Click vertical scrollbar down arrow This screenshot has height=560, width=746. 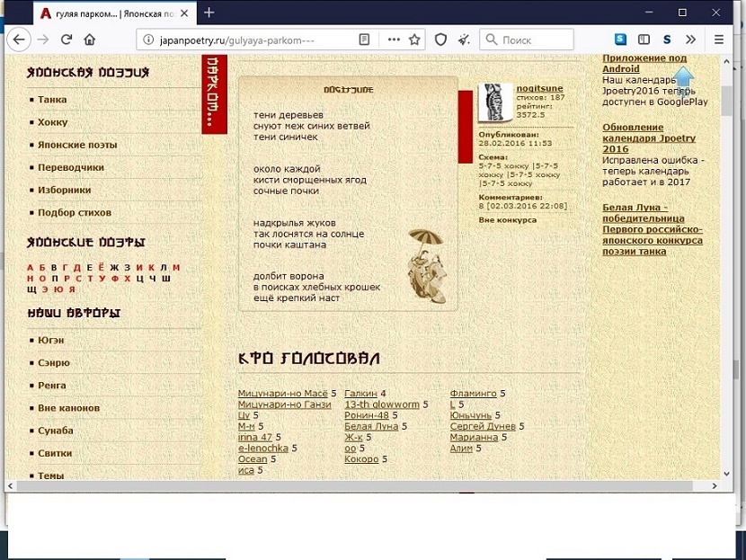click(x=726, y=474)
